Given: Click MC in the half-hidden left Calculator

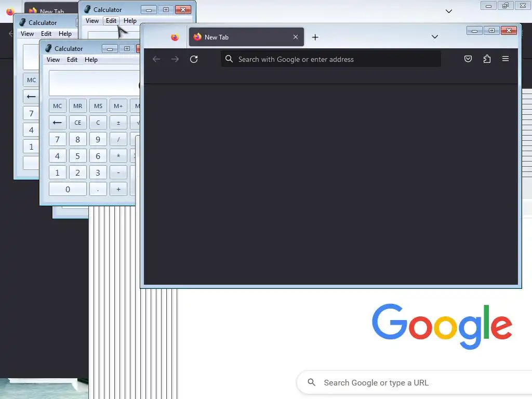Looking at the screenshot, I should pyautogui.click(x=32, y=80).
